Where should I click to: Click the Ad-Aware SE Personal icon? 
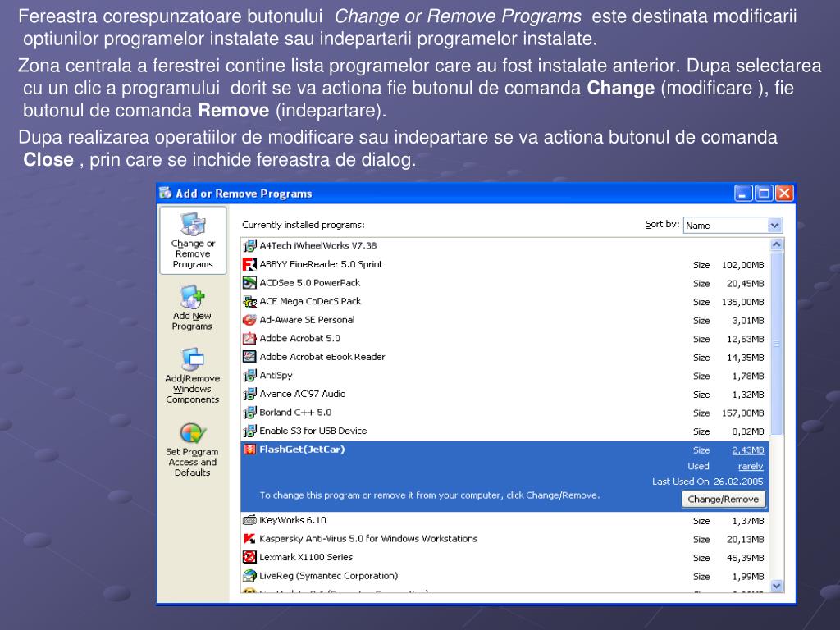click(x=249, y=320)
